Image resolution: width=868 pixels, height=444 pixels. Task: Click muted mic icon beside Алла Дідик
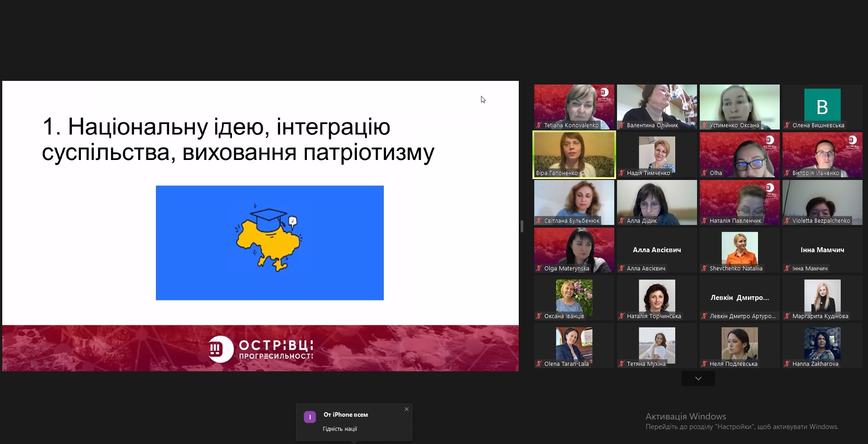622,221
